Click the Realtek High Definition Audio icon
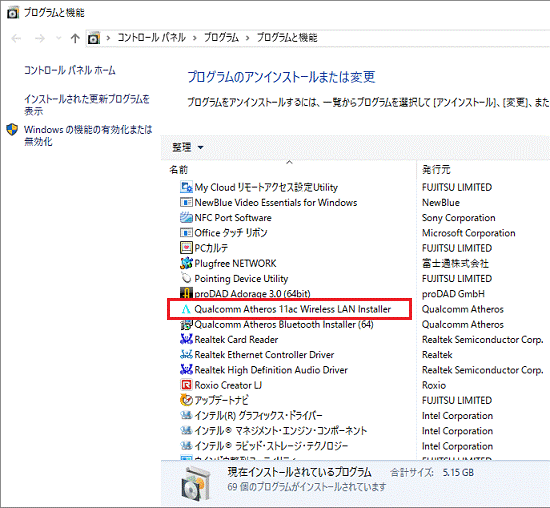The height and width of the screenshot is (508, 550). (x=186, y=370)
